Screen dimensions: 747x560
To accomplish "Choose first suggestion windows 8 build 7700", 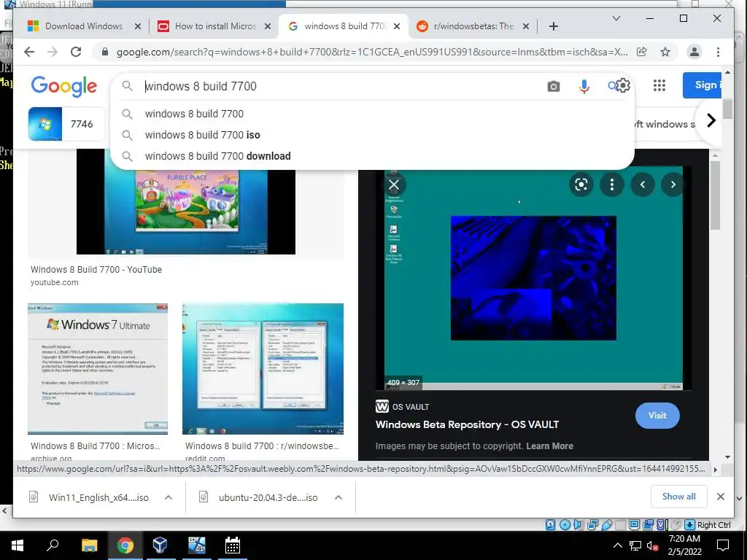I will coord(194,114).
